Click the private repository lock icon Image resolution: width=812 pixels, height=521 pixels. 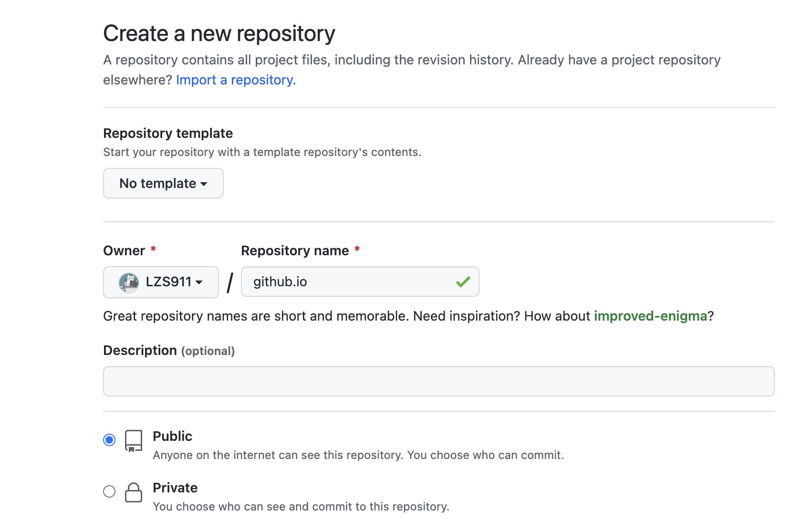[x=134, y=492]
